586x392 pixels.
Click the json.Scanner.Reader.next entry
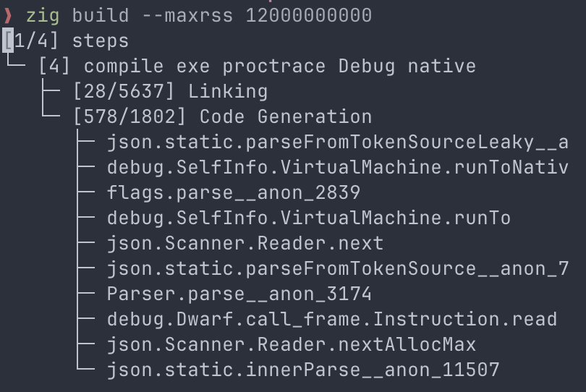pyautogui.click(x=245, y=243)
